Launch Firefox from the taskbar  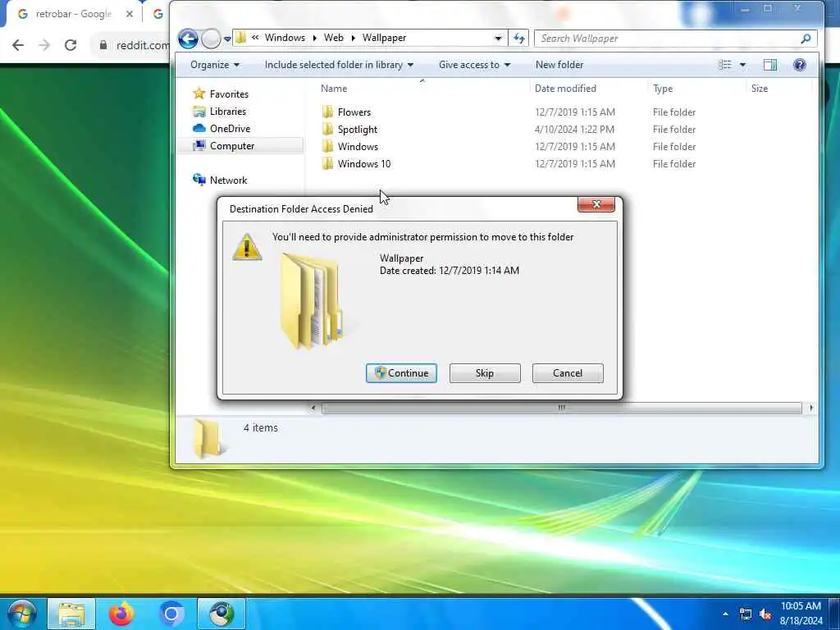pyautogui.click(x=121, y=614)
